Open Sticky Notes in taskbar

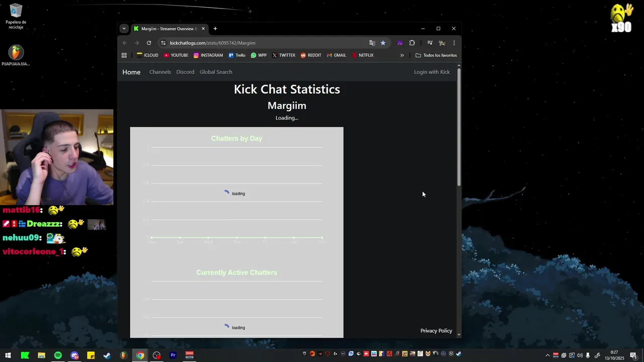91,355
